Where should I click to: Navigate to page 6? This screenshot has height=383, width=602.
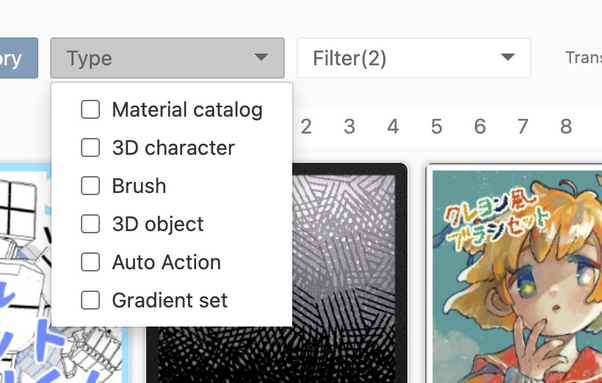tap(480, 127)
